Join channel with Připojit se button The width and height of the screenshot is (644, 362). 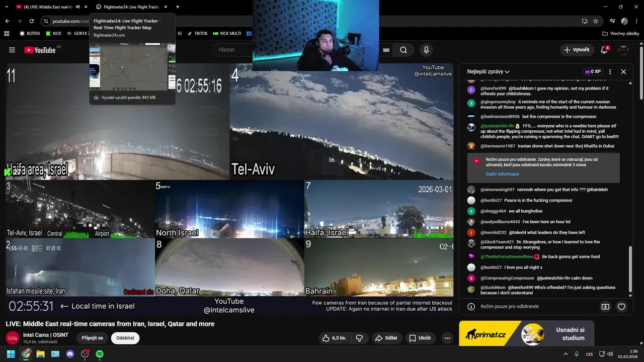(x=92, y=338)
